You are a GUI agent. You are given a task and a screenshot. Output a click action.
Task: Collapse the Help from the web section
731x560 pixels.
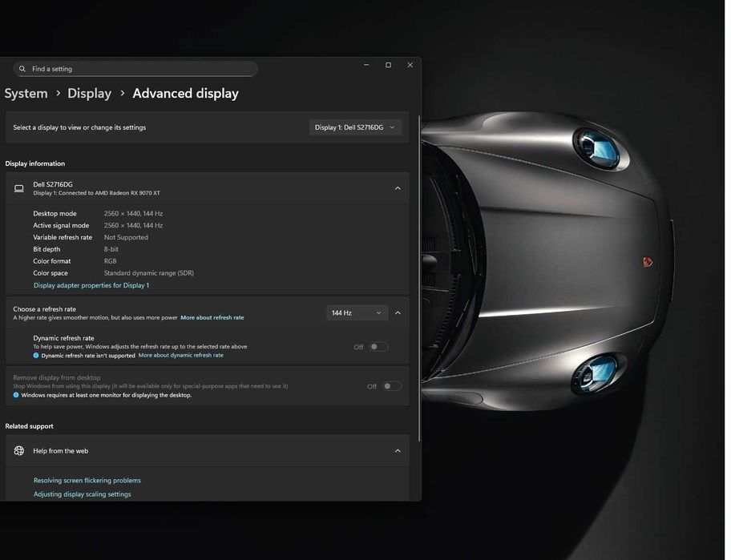tap(398, 451)
